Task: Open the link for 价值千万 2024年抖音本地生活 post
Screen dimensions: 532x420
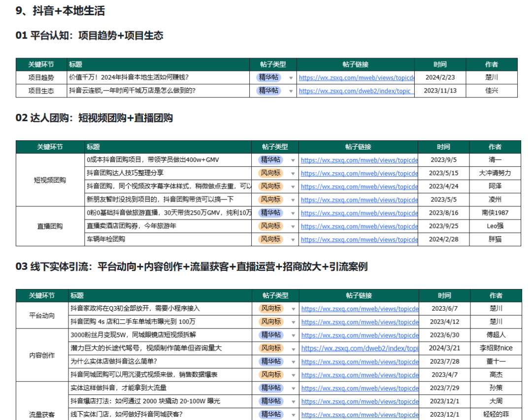Action: click(356, 78)
